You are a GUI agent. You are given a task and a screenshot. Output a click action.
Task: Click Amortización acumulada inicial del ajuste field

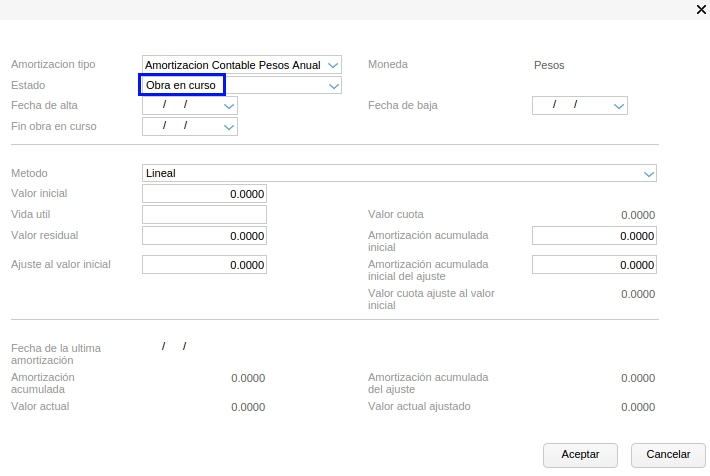click(594, 265)
